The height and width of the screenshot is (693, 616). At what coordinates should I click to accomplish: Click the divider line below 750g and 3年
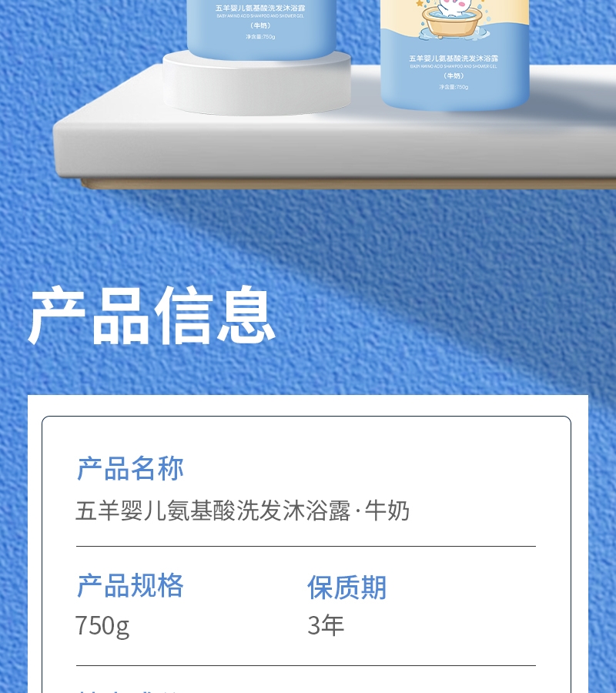click(306, 665)
